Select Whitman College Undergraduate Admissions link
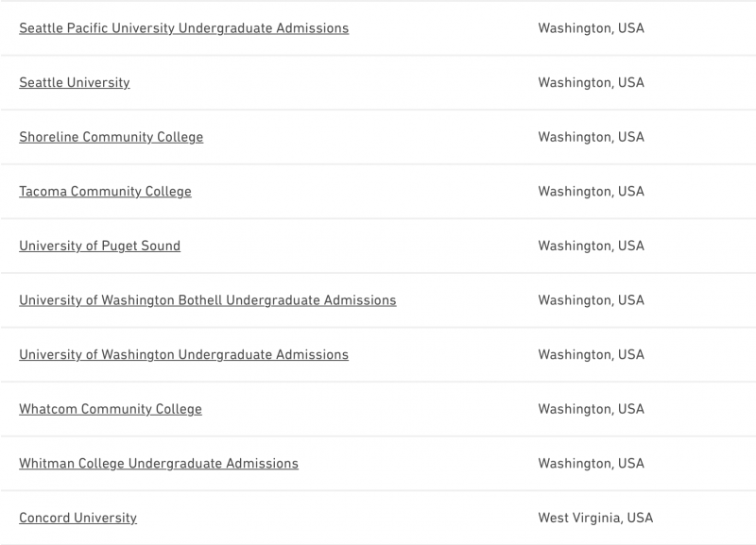This screenshot has height=545, width=756. coord(159,464)
